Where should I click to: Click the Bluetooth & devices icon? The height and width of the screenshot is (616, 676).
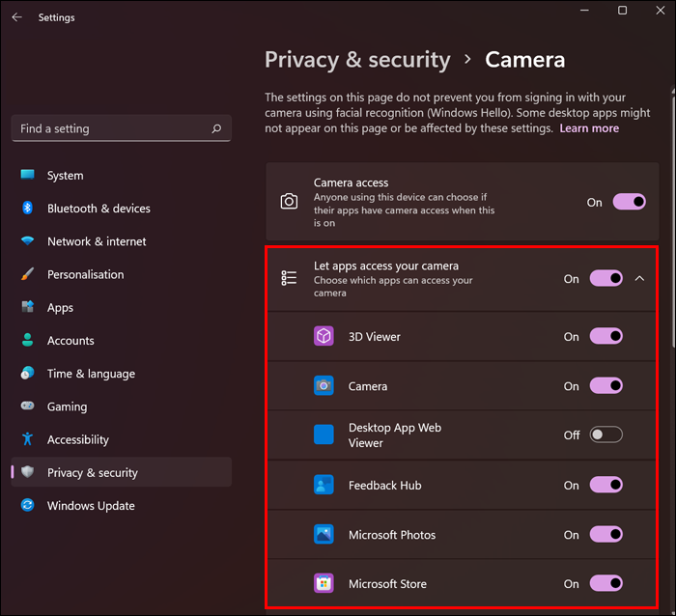28,209
